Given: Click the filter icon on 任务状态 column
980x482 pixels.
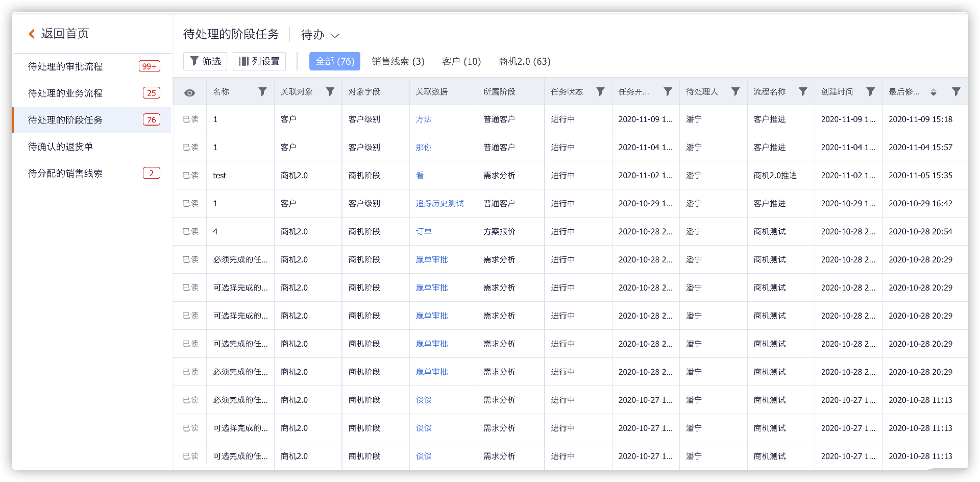Looking at the screenshot, I should tap(600, 91).
